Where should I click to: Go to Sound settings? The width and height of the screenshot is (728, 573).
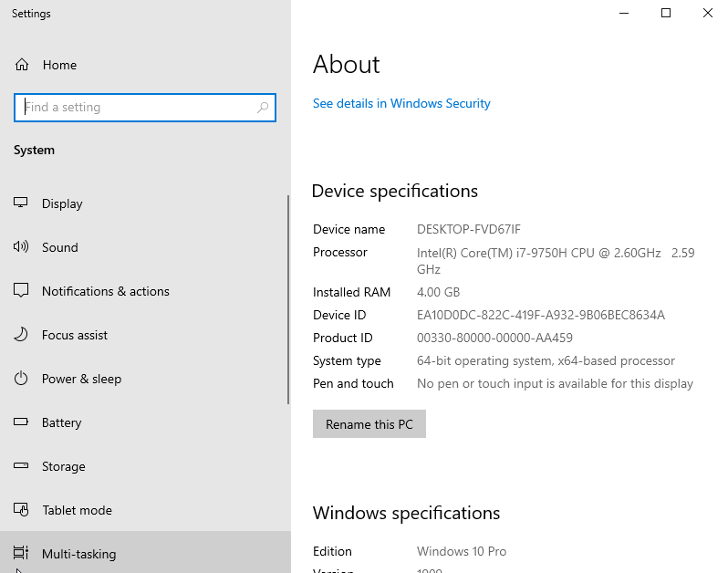click(x=144, y=247)
